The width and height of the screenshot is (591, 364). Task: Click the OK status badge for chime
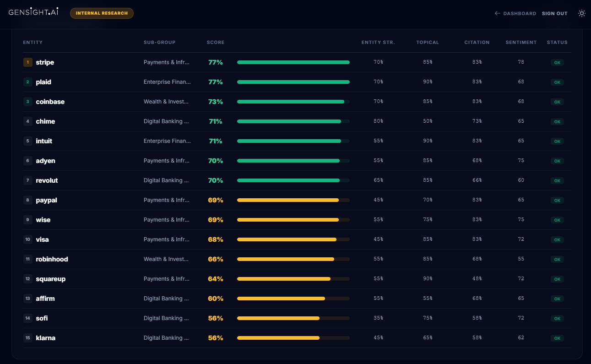coord(557,122)
